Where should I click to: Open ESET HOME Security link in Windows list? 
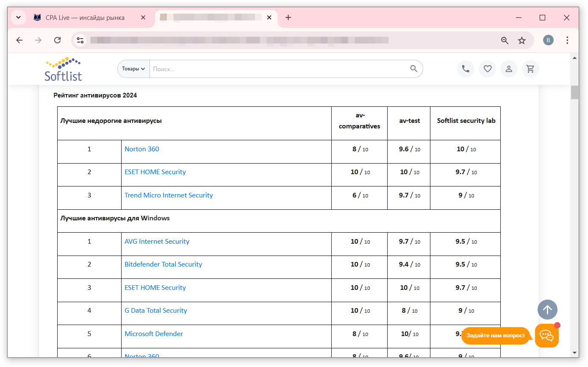click(x=155, y=288)
